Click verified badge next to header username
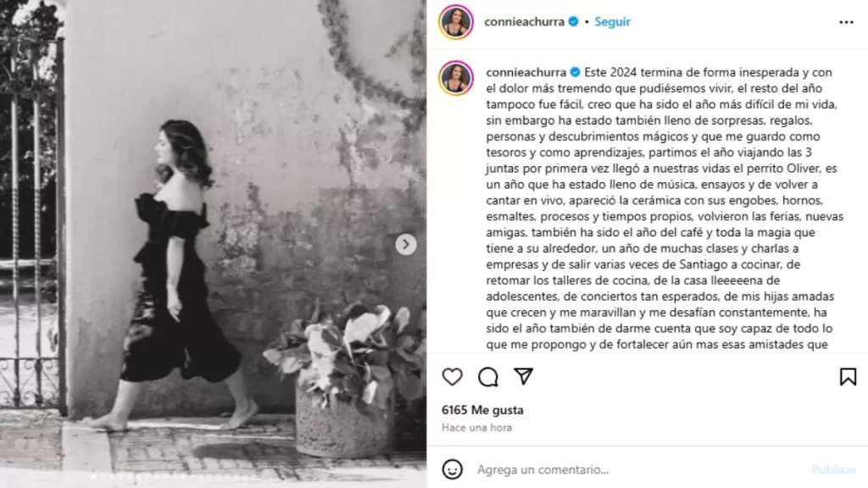The height and width of the screenshot is (488, 868). [x=574, y=21]
